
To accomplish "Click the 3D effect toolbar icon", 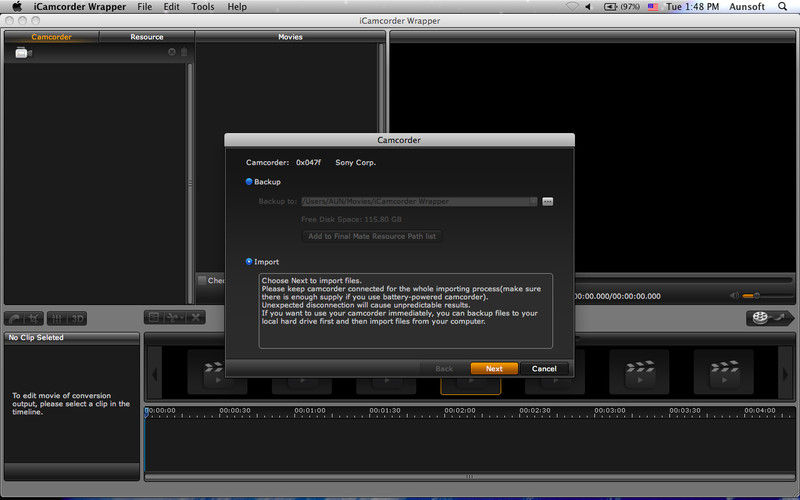I will (77, 318).
